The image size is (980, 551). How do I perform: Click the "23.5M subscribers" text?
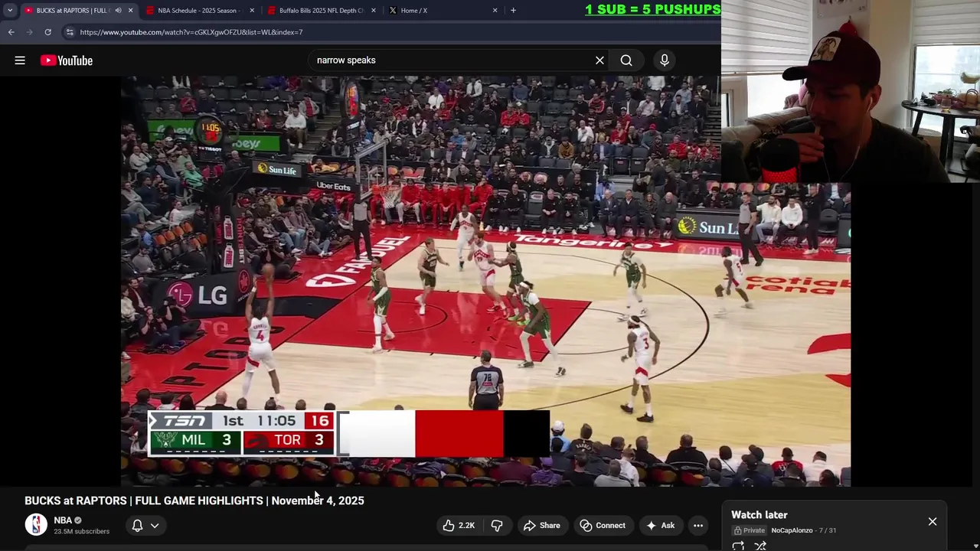pos(81,531)
